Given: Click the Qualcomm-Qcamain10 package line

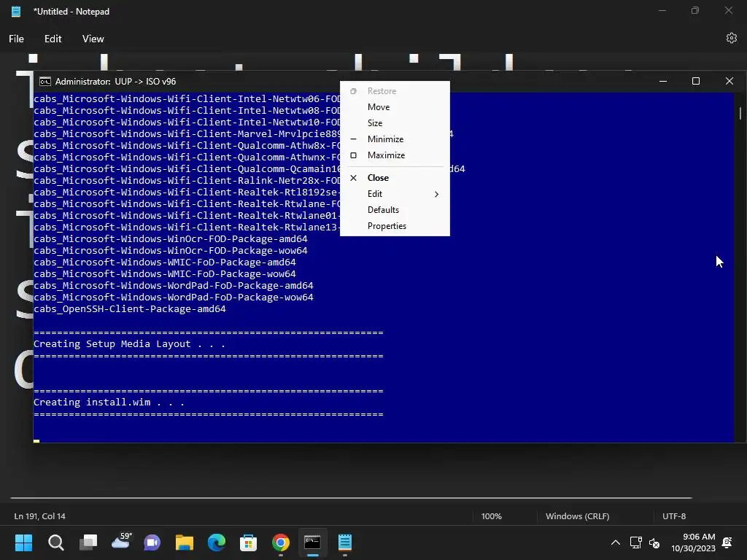Looking at the screenshot, I should coord(187,169).
